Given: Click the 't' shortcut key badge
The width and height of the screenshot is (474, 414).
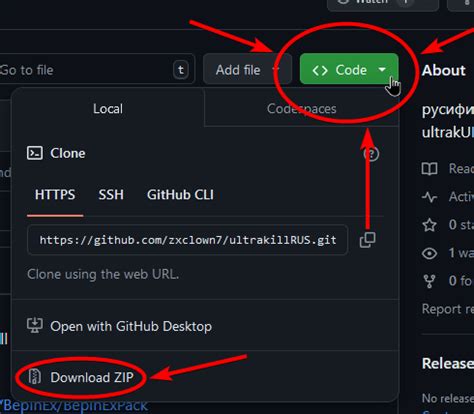Looking at the screenshot, I should 181,70.
